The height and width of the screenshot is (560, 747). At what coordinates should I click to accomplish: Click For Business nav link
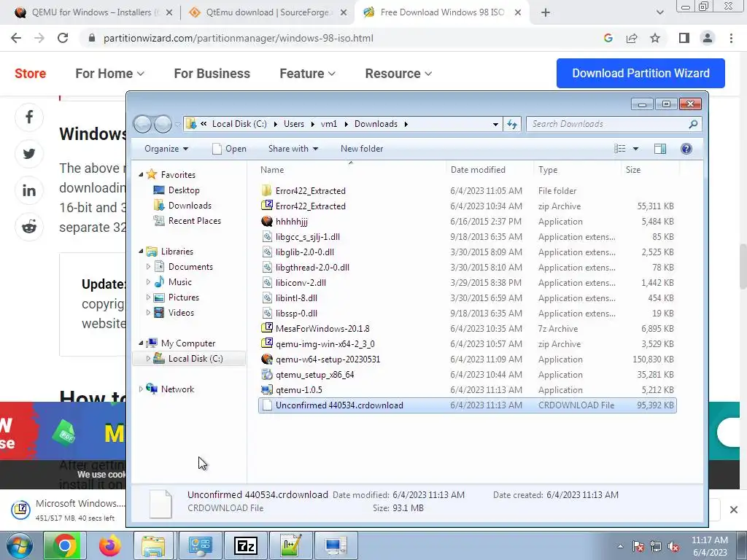212,74
